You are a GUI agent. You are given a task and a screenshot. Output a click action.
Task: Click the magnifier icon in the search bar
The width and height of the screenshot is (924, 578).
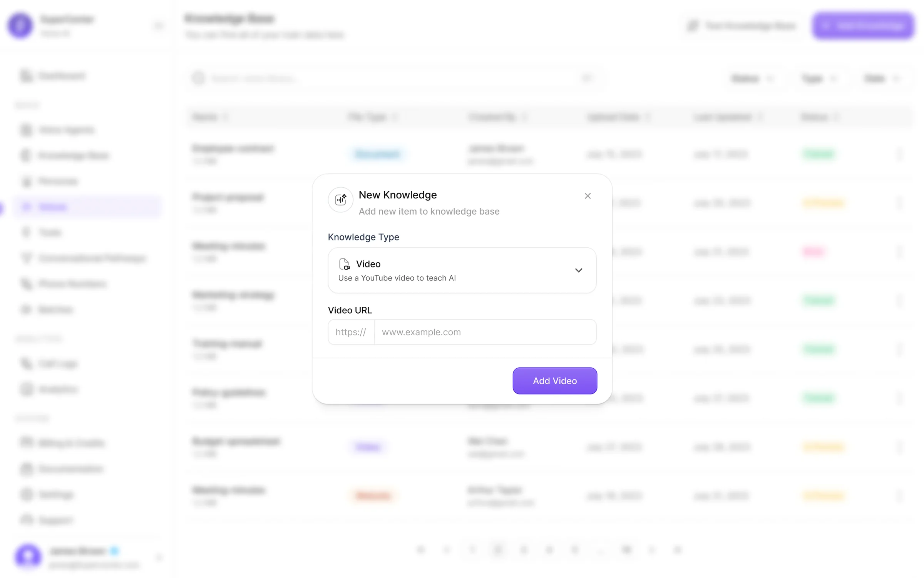[x=199, y=78]
